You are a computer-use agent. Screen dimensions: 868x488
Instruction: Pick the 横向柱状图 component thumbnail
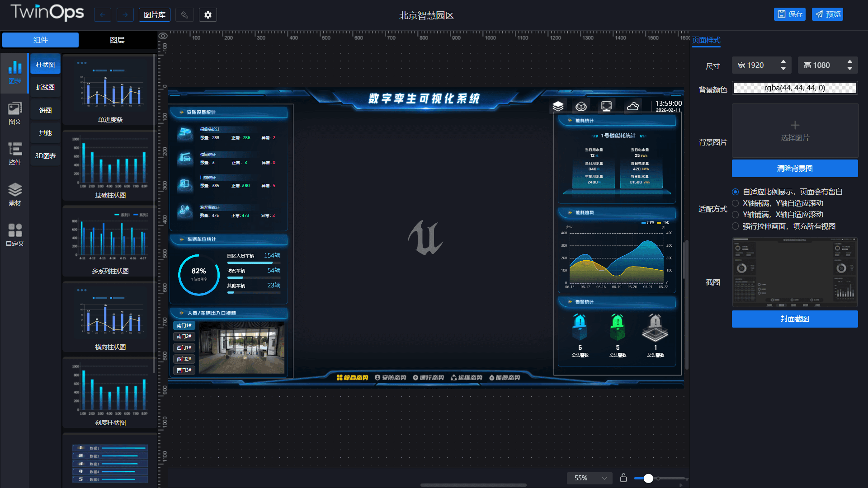click(110, 317)
